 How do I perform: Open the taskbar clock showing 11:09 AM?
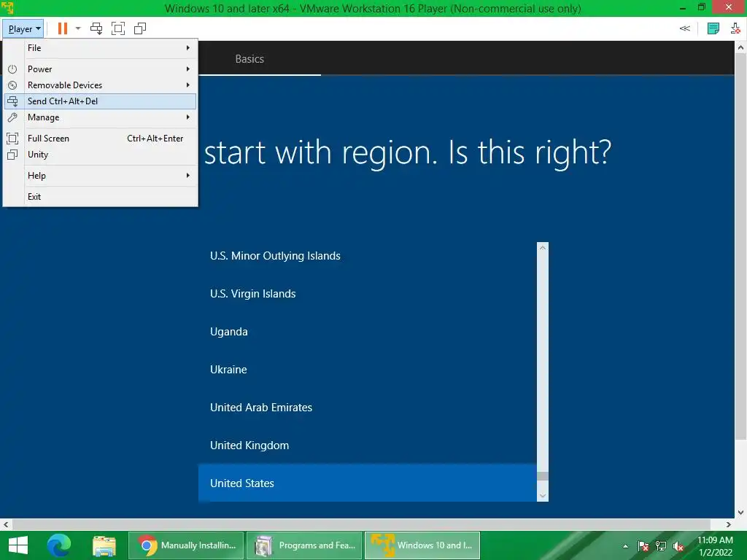(x=715, y=546)
